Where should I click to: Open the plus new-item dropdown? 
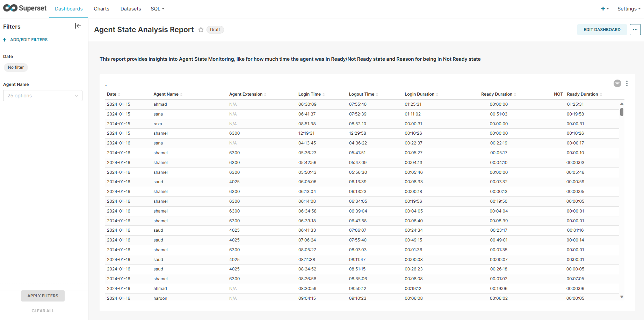point(605,9)
